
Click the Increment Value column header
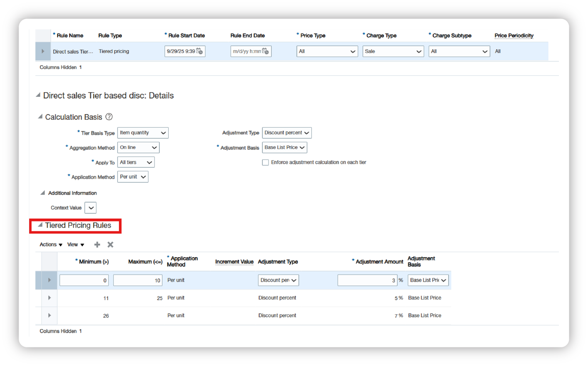[x=234, y=261]
